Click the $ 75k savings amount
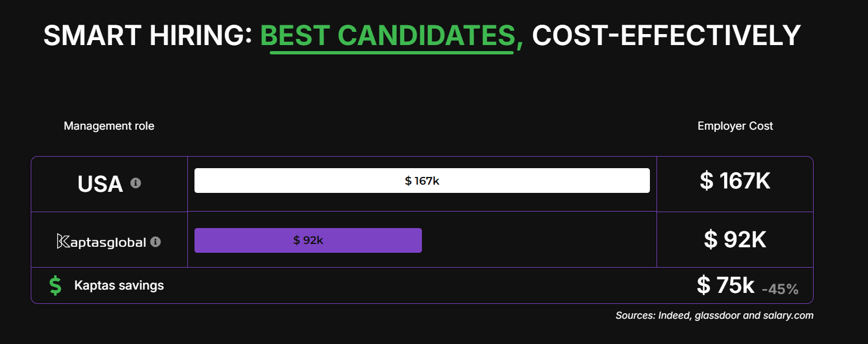 [x=726, y=285]
